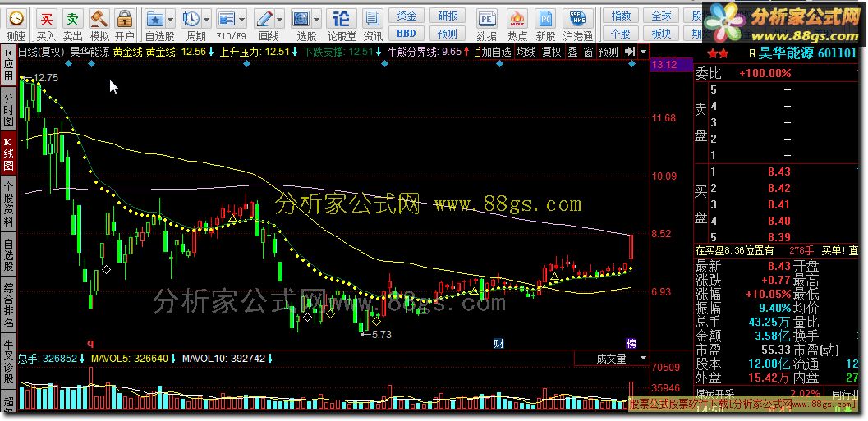868x421 pixels.
Task: Click the red q marker below the candles
Action: [90, 342]
